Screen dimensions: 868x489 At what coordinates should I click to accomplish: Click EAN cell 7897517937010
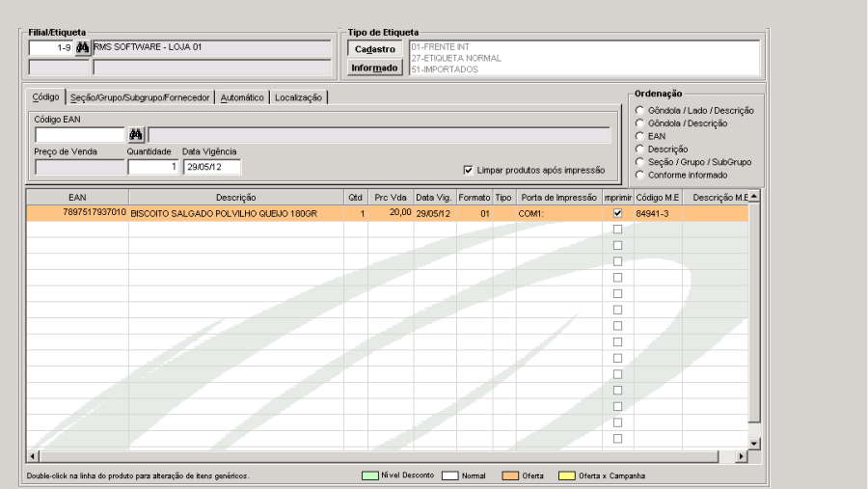tap(77, 213)
